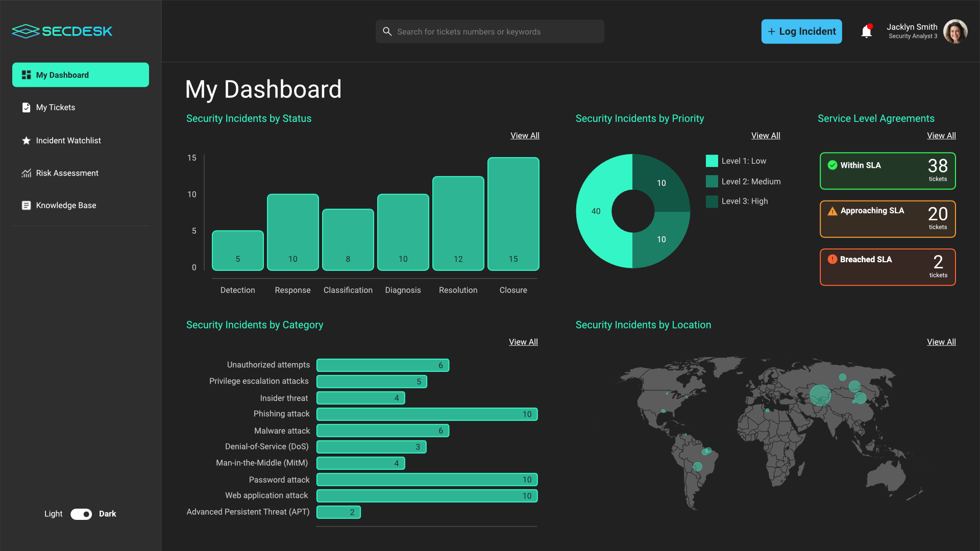Click the Knowledge Base document icon
The image size is (980, 551).
tap(26, 205)
